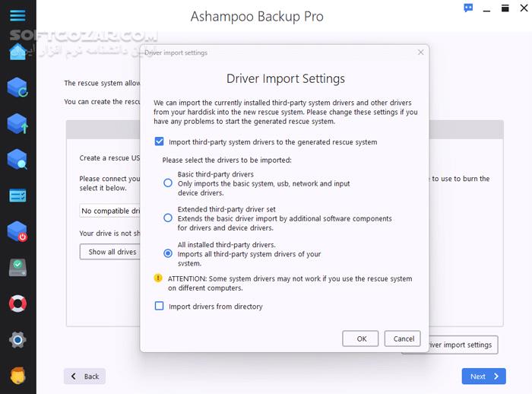Open the cube icon with magnifier
Viewport: 532px width, 394px height.
click(17, 159)
